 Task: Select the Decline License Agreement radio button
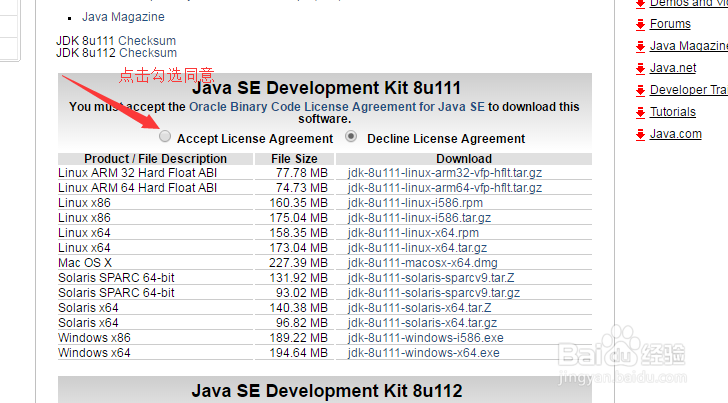click(x=351, y=136)
